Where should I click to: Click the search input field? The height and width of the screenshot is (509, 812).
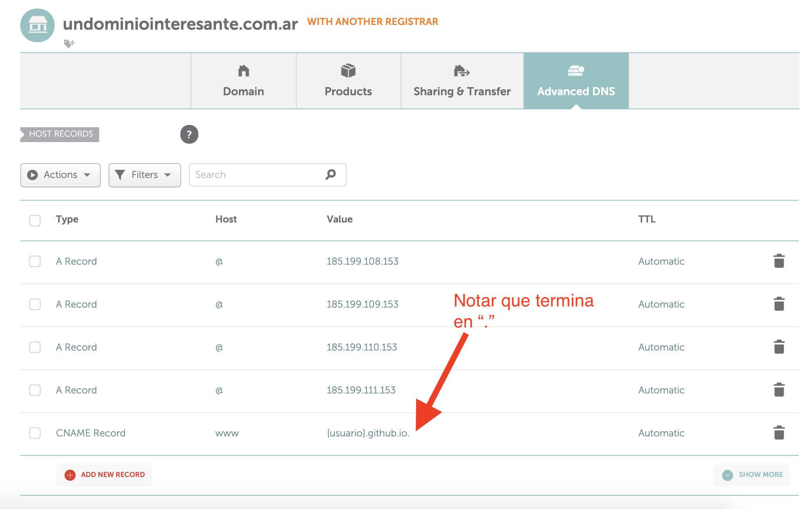pos(267,174)
